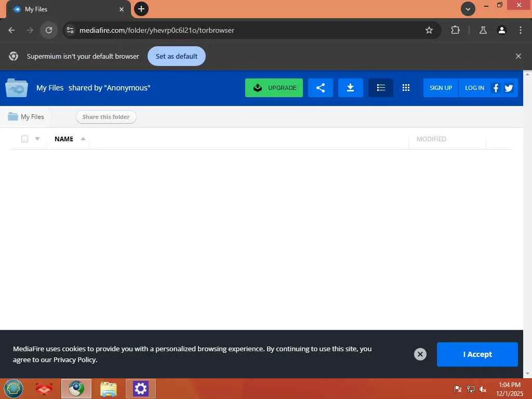Image resolution: width=532 pixels, height=399 pixels.
Task: Dismiss the cookie banner with X
Action: click(x=420, y=354)
